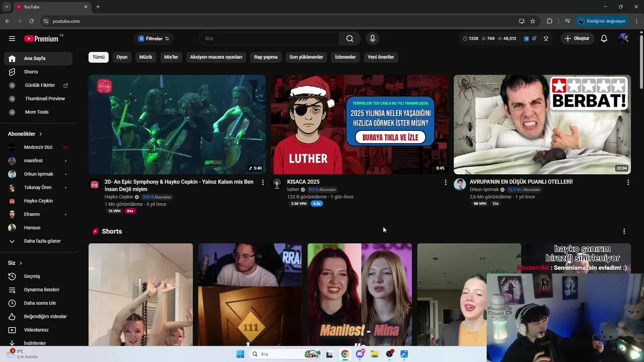Select Aksiyon-macera oyunları chip
This screenshot has height=362, width=644.
(216, 57)
